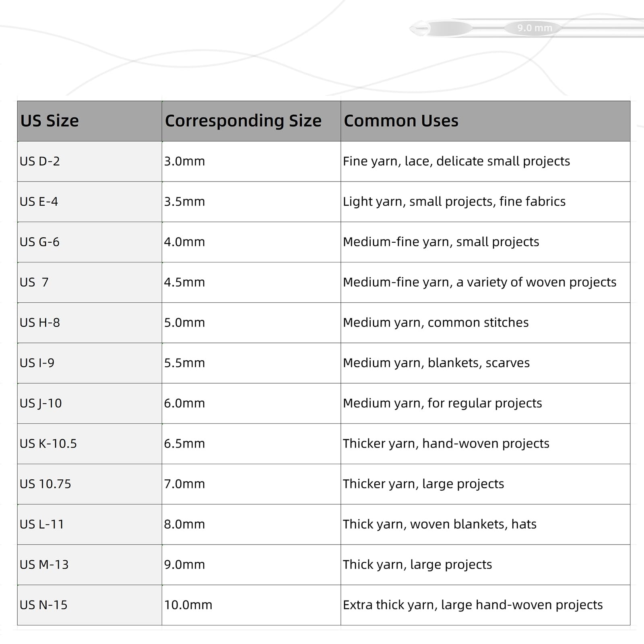Select 'Medium yarn, blankets, scarves' cell

485,363
